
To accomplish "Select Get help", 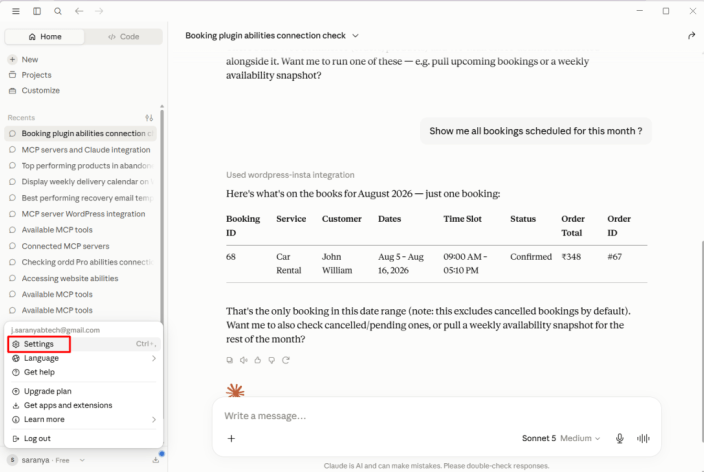I will [83, 372].
